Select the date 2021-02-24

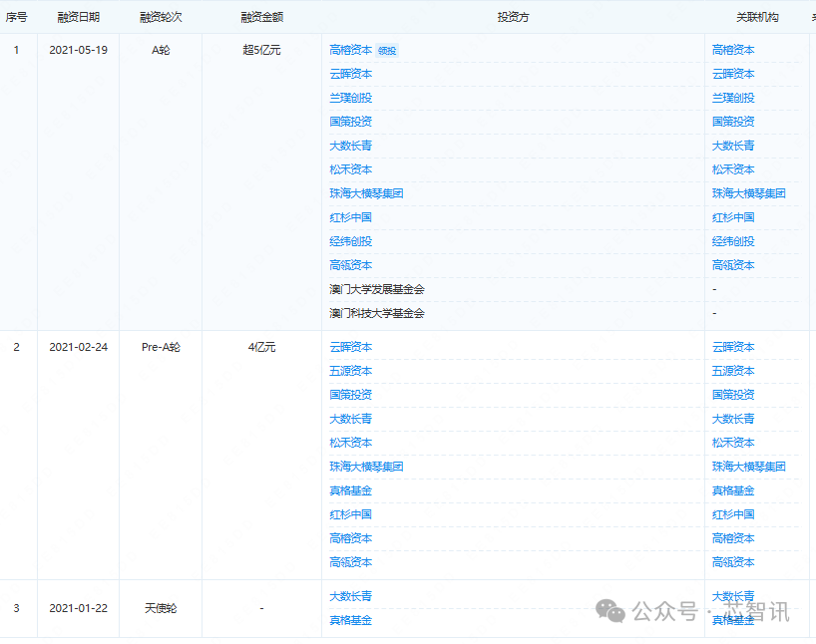pyautogui.click(x=78, y=347)
